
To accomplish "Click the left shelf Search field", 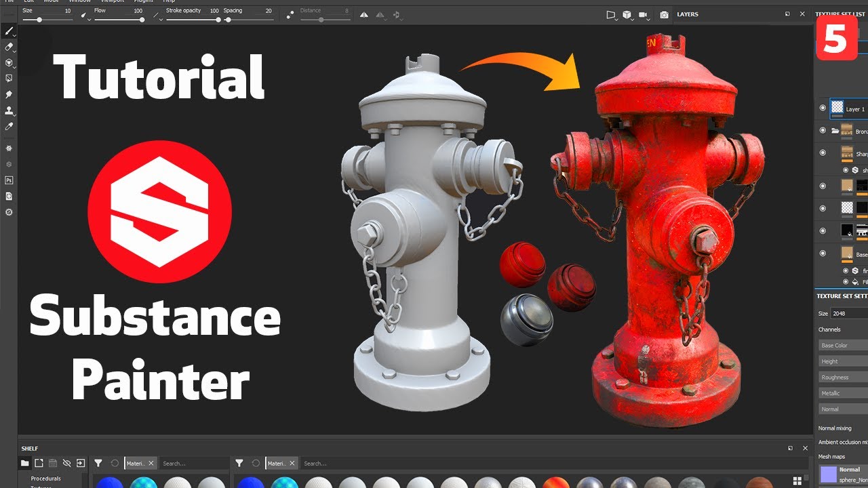I will pos(194,464).
